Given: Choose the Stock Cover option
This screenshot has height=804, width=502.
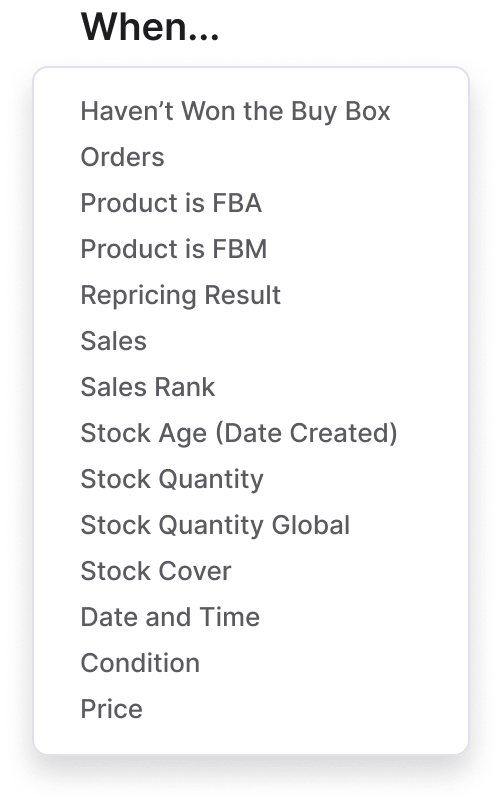Looking at the screenshot, I should point(156,571).
